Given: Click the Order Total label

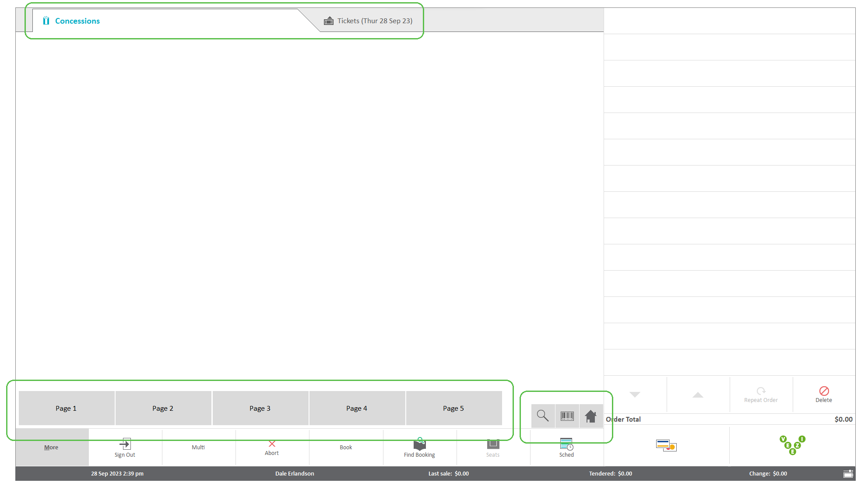Looking at the screenshot, I should (623, 419).
